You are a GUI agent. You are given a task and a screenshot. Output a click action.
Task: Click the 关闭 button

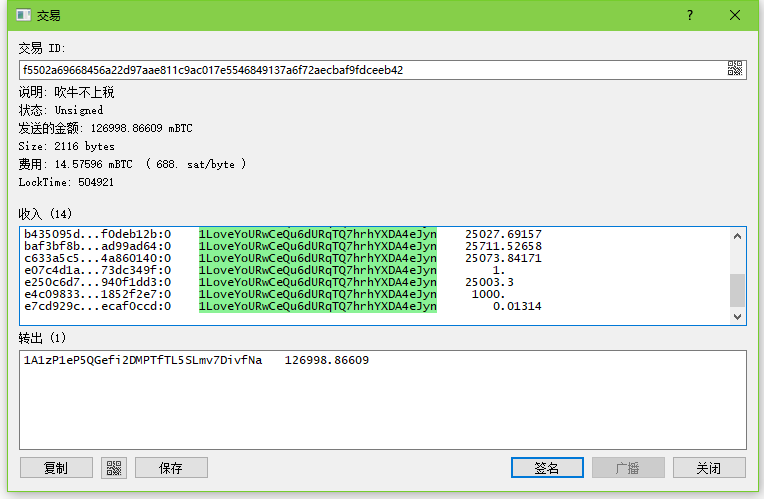(x=709, y=467)
